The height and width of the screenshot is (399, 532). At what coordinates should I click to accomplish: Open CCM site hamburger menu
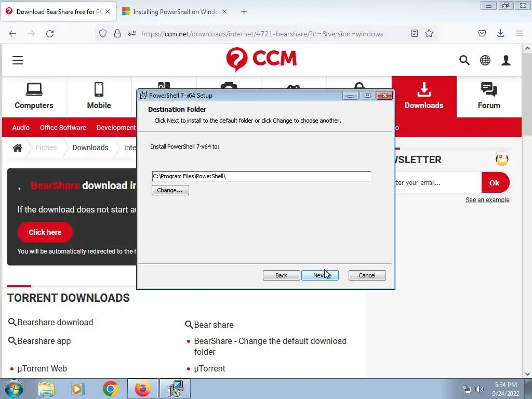18,60
